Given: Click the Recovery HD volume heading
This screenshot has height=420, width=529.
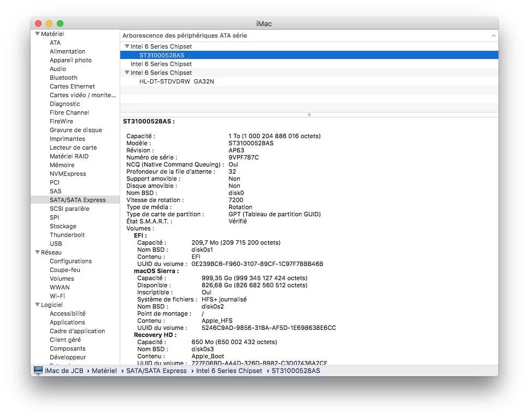Looking at the screenshot, I should (x=155, y=335).
